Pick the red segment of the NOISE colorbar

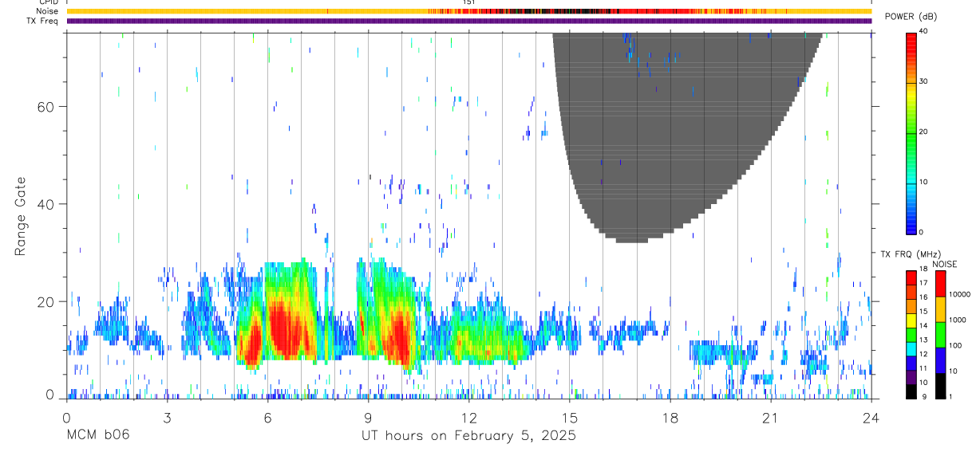939,284
